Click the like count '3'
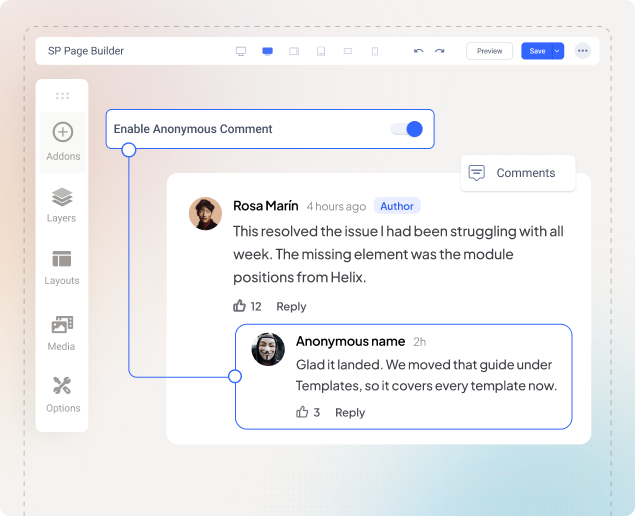 (x=317, y=412)
